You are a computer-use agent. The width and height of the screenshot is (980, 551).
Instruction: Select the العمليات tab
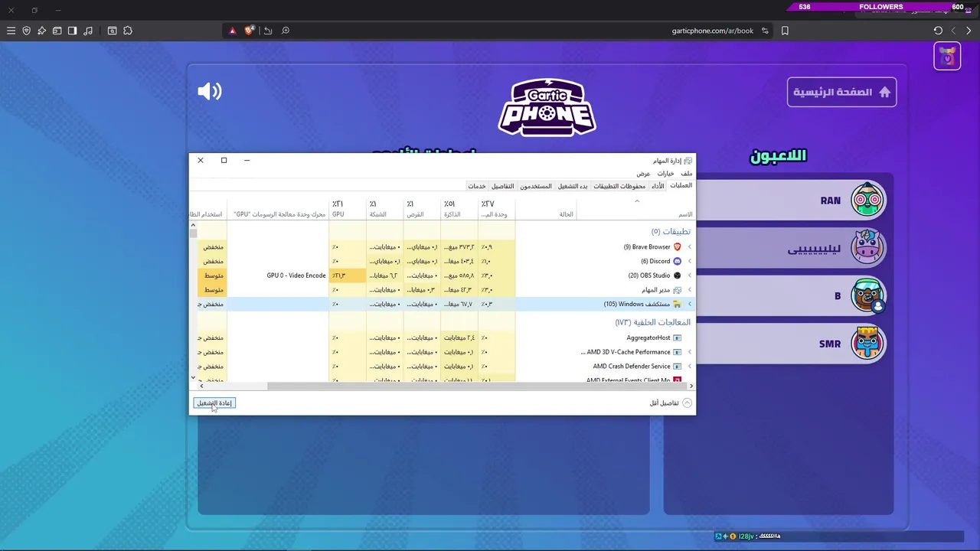click(681, 186)
